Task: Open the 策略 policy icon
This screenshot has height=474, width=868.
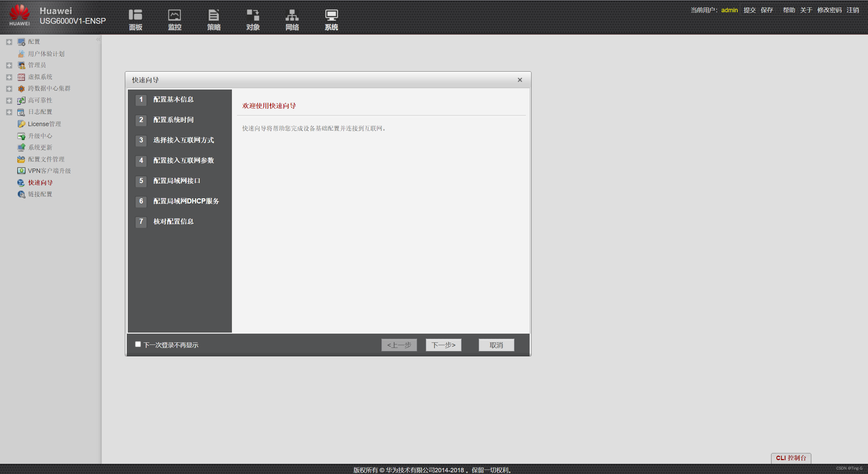Action: [214, 15]
